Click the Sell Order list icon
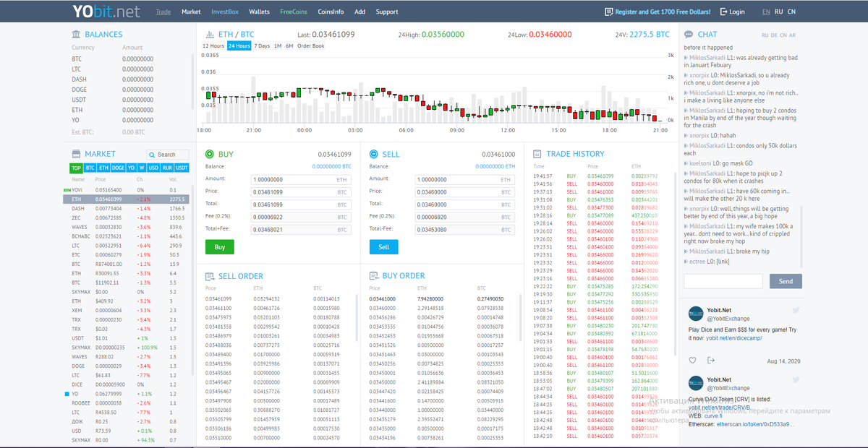The image size is (868, 448). coord(210,276)
